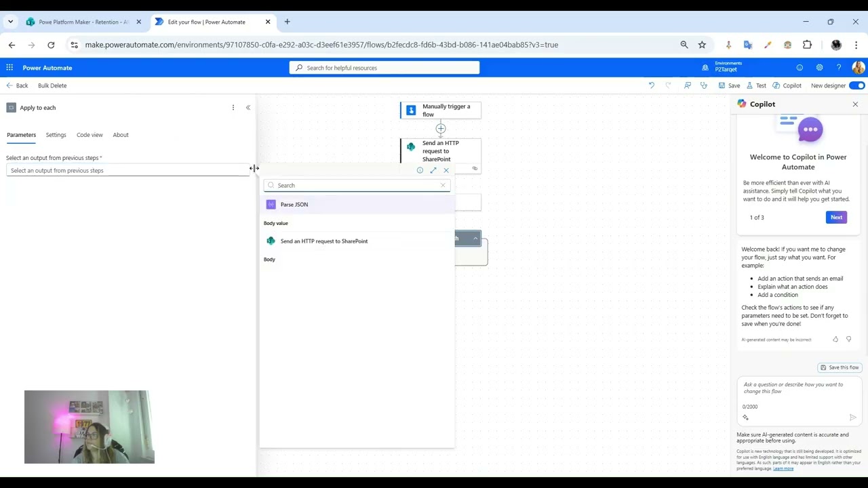This screenshot has width=868, height=488.
Task: Reload the browser page
Action: tap(51, 45)
